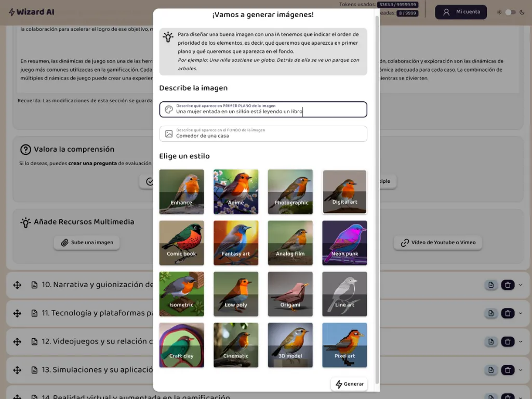
Task: Click the Wizard AI logo
Action: click(x=31, y=12)
